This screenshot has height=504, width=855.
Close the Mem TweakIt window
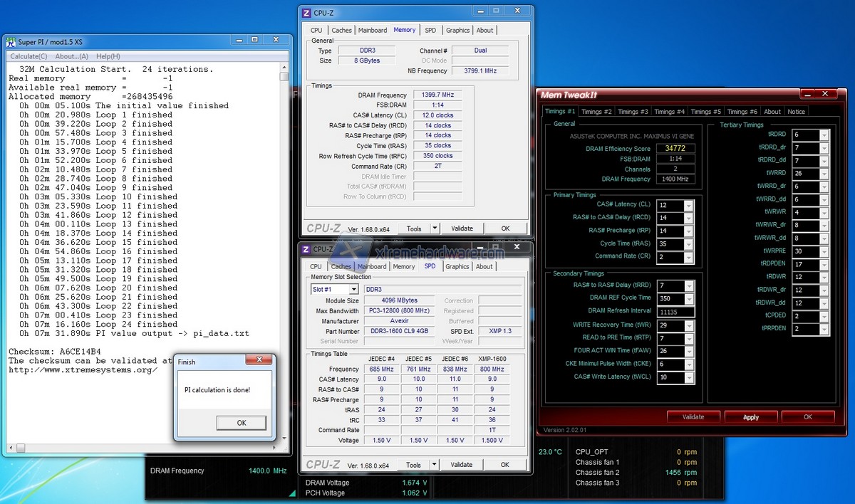click(x=825, y=93)
